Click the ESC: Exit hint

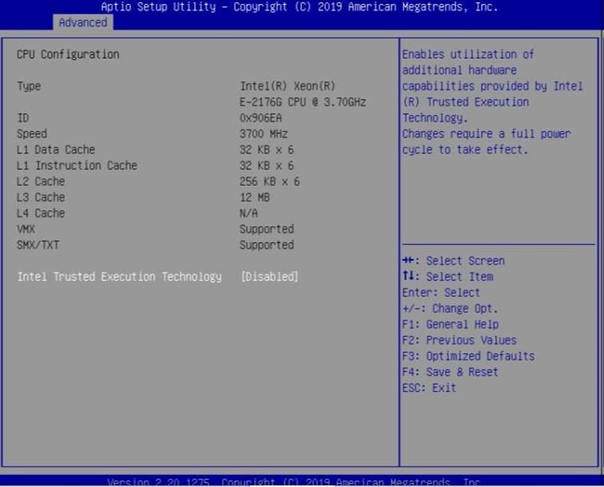[429, 388]
